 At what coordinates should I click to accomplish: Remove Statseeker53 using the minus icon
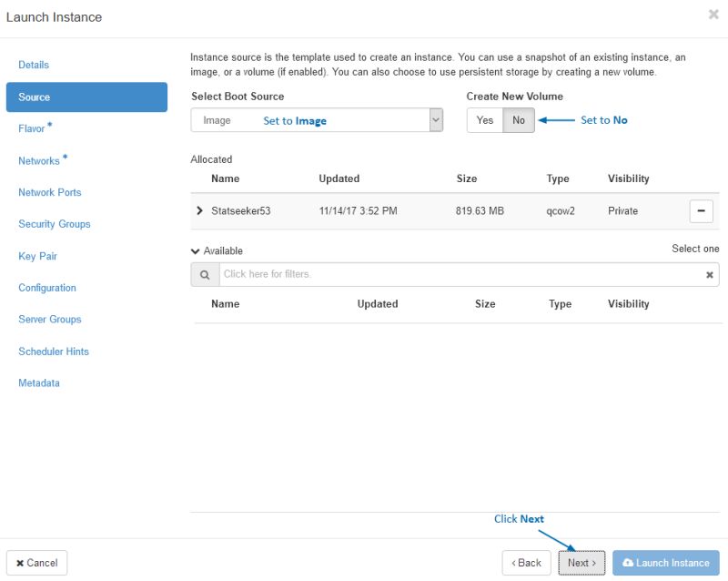[x=702, y=210]
